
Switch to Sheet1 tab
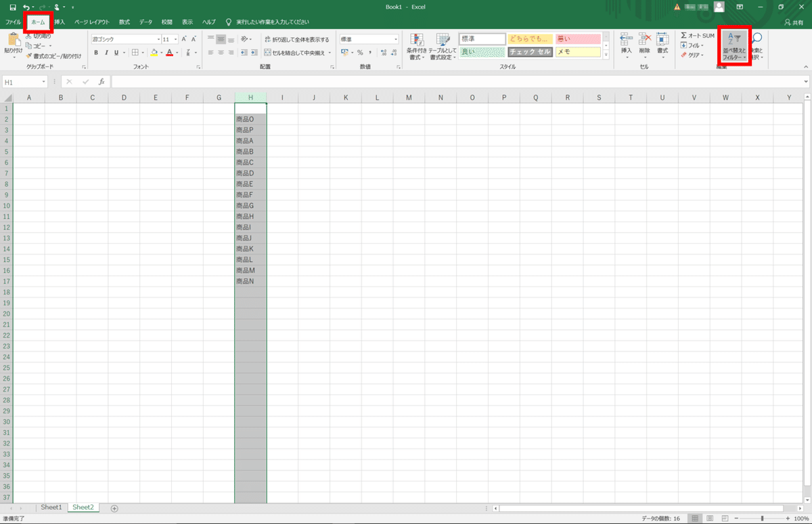pyautogui.click(x=51, y=507)
